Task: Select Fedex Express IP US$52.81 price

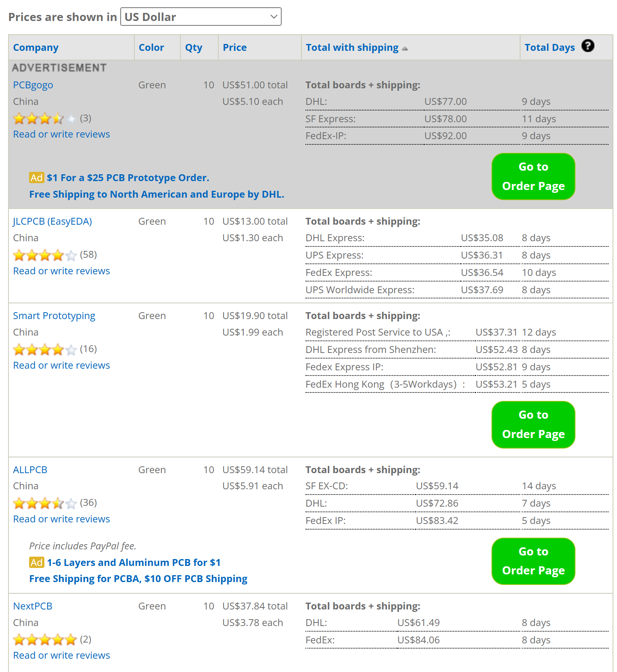Action: (x=496, y=367)
